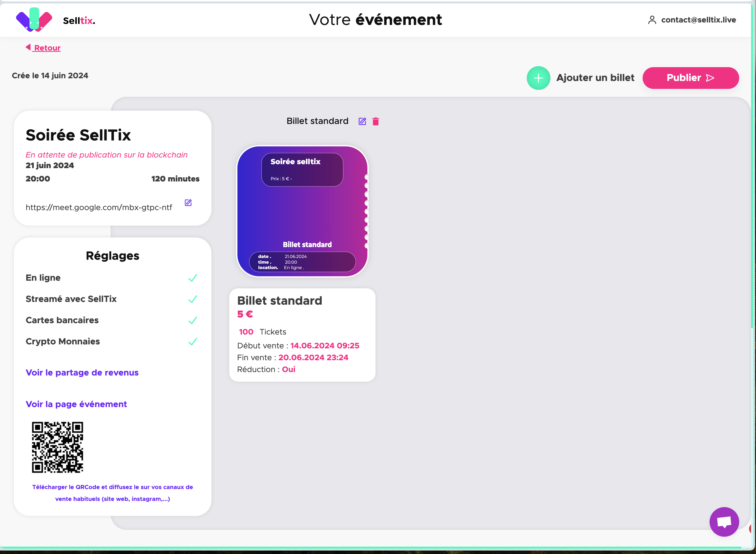Edit the Google Meet link pencil icon

tap(188, 203)
